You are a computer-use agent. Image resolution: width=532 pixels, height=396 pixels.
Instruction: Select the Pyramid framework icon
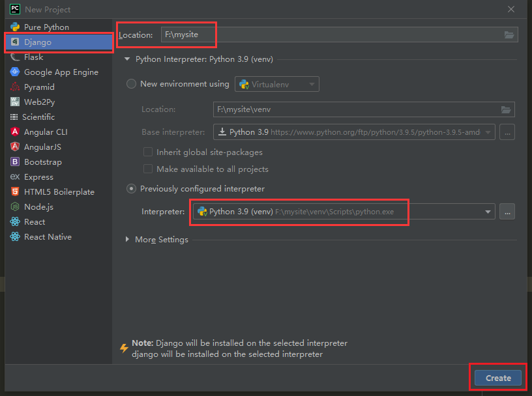coord(15,87)
